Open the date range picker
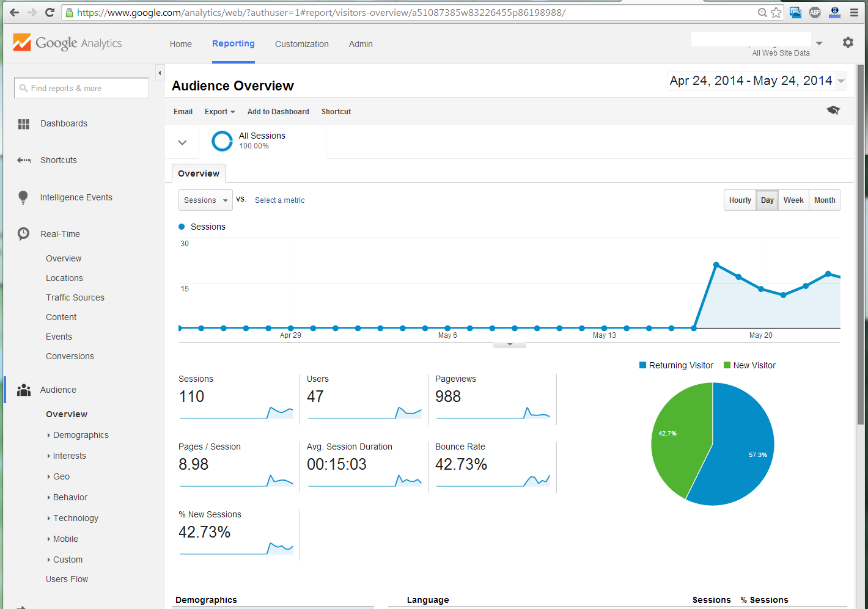868x609 pixels. (757, 81)
